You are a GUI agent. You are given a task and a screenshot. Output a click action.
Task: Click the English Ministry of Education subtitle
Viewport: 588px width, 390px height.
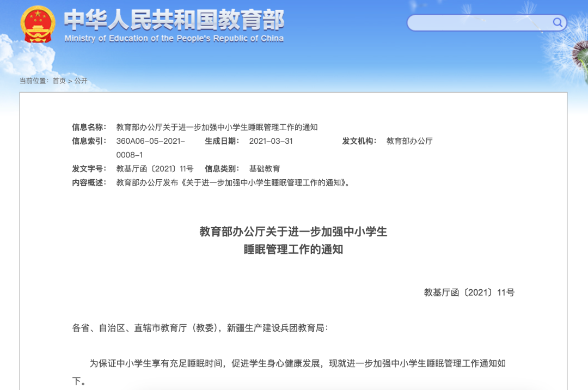pyautogui.click(x=174, y=39)
